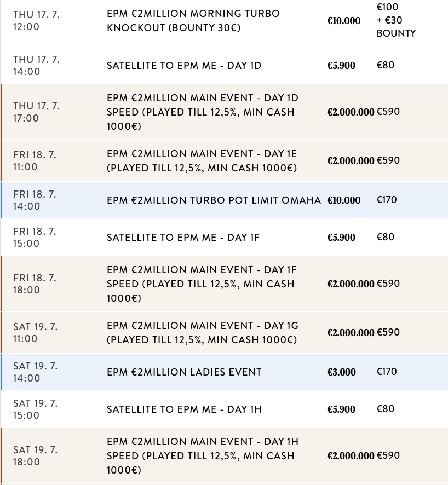Viewport: 448px width, 485px height.
Task: Click the Main Event Day 1E title
Action: tap(202, 161)
